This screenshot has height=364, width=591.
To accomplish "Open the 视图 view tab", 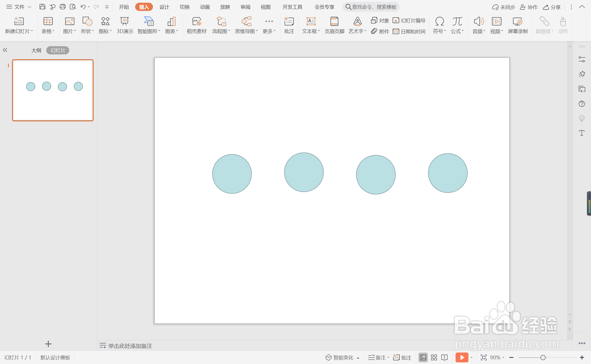I will pyautogui.click(x=265, y=7).
